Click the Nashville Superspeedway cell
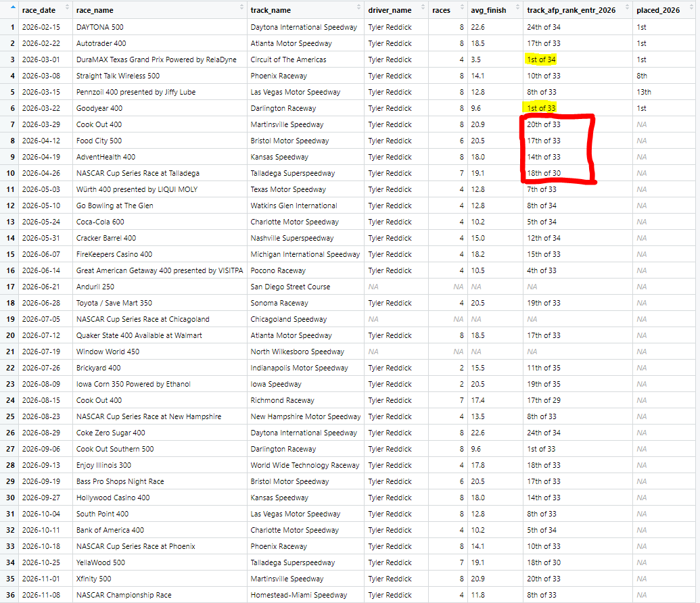 click(305, 238)
